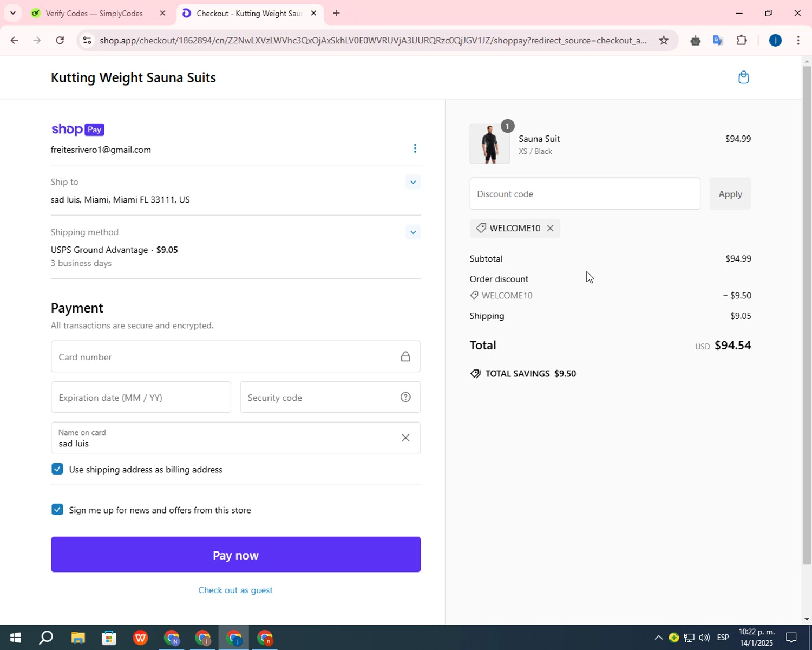Expand the Shipping method dropdown
The width and height of the screenshot is (812, 650).
pyautogui.click(x=413, y=232)
